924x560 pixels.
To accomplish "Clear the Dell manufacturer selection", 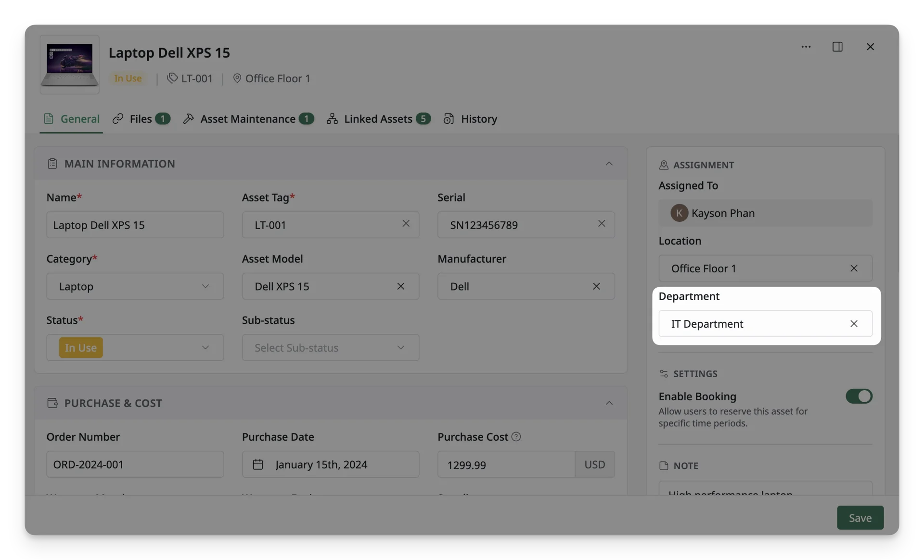I will pyautogui.click(x=596, y=286).
